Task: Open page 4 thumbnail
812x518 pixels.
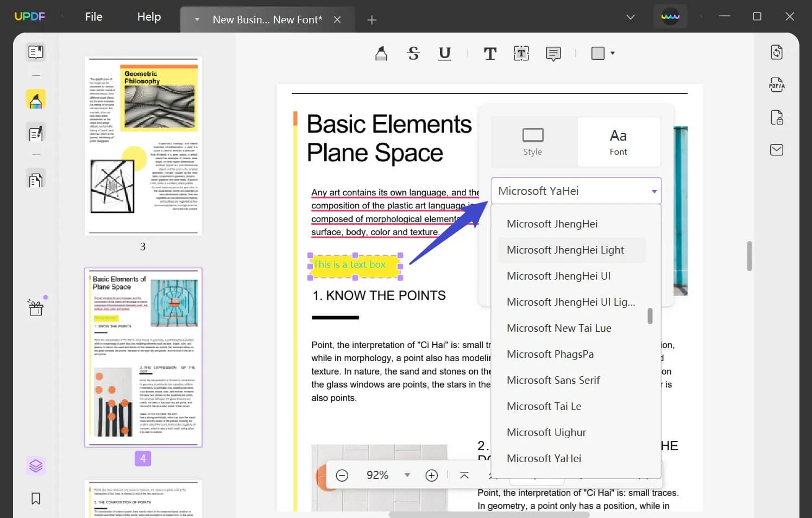Action: [x=143, y=357]
